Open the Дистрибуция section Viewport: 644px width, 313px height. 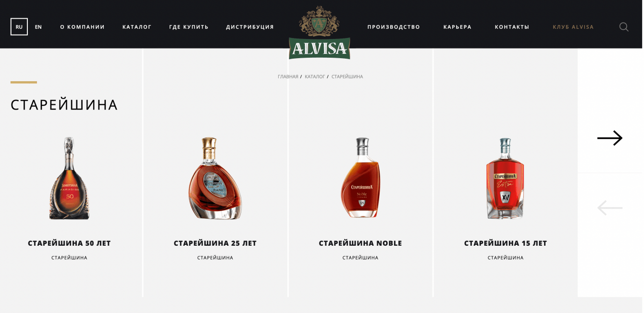pos(250,27)
